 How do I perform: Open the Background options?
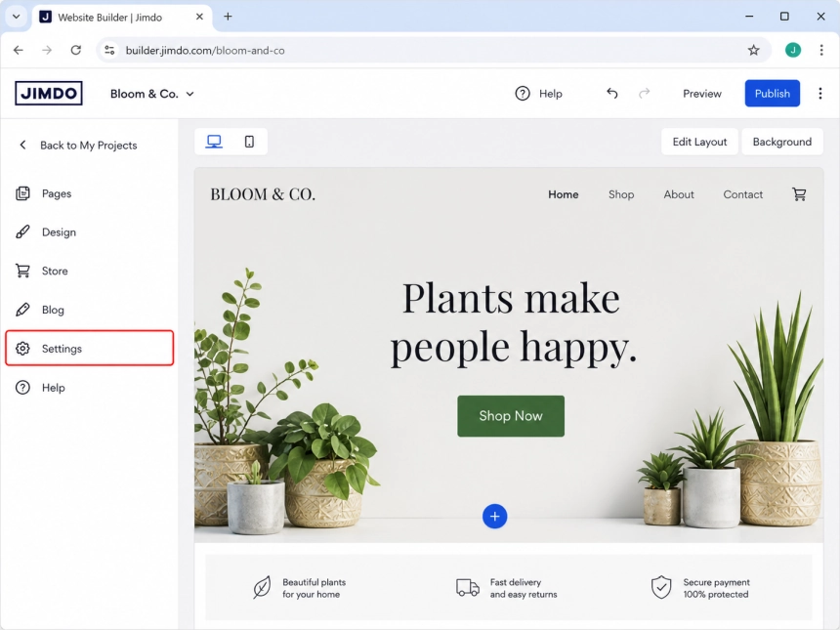pos(781,142)
